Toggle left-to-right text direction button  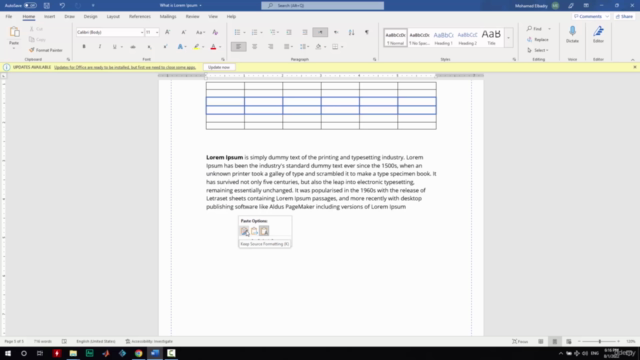[320, 32]
